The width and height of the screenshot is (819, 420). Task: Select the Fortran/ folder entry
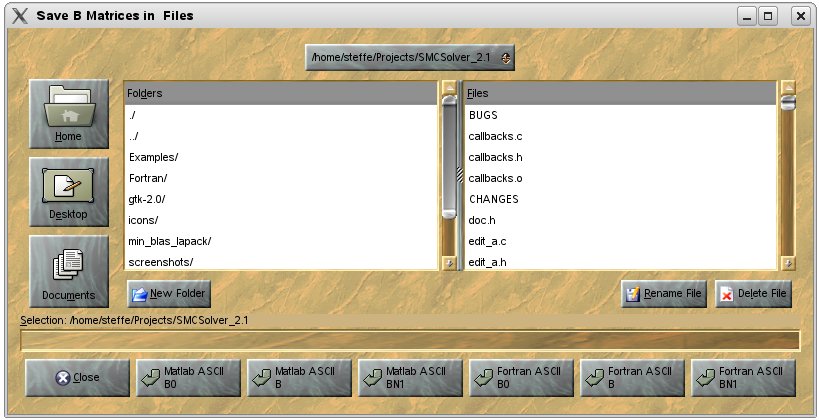click(148, 178)
